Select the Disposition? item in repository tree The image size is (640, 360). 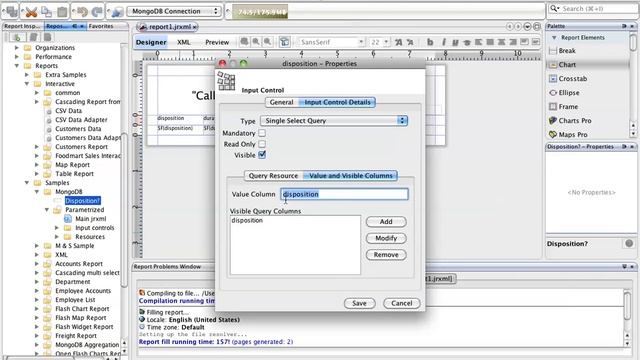[82, 201]
